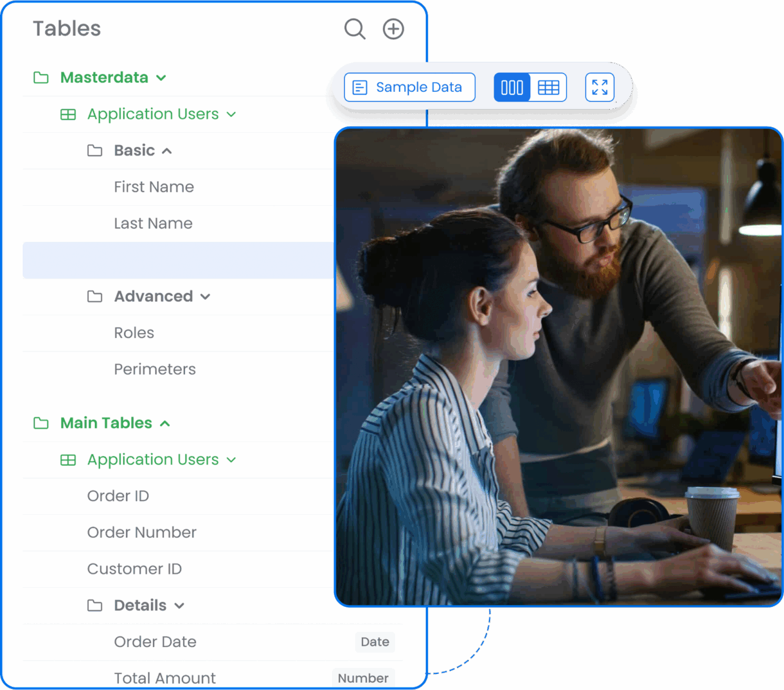Select the First Name field
Screen dimensions: 784x690
tap(154, 187)
